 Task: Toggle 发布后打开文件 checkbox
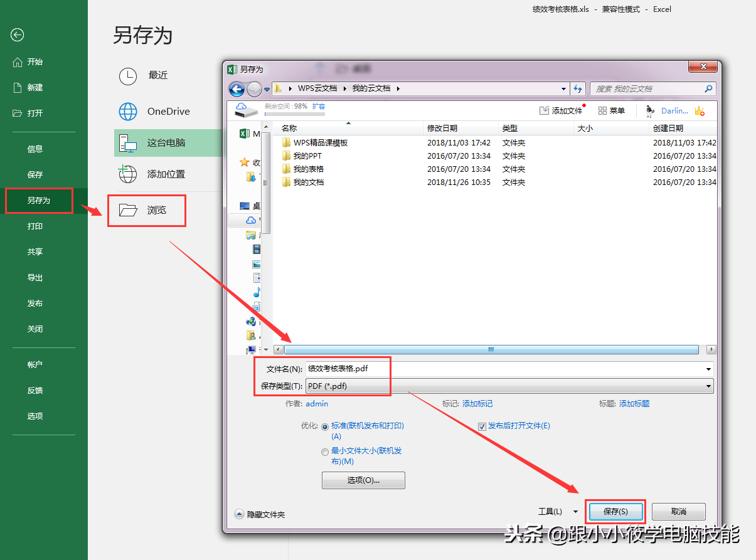tap(482, 426)
